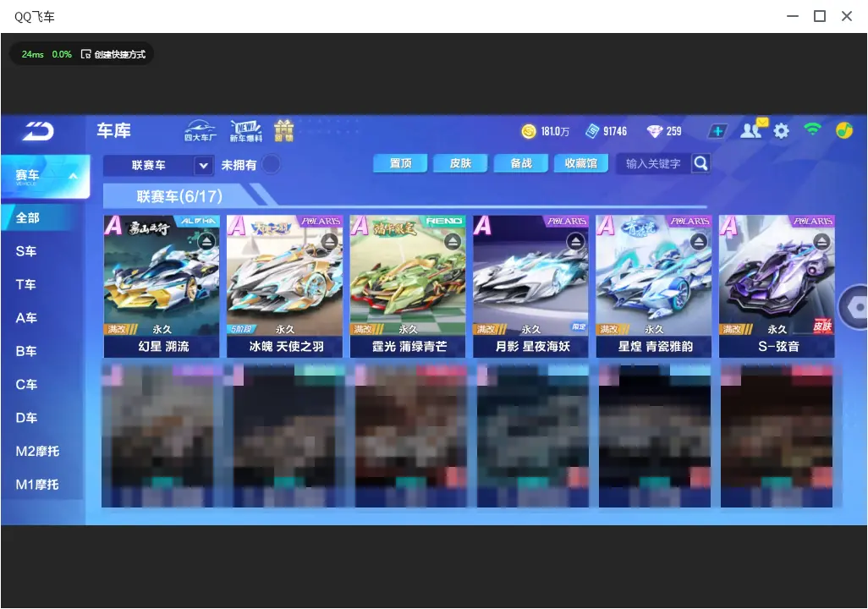Viewport: 868px width, 609px height.
Task: Click the 置顶 button
Action: (400, 163)
